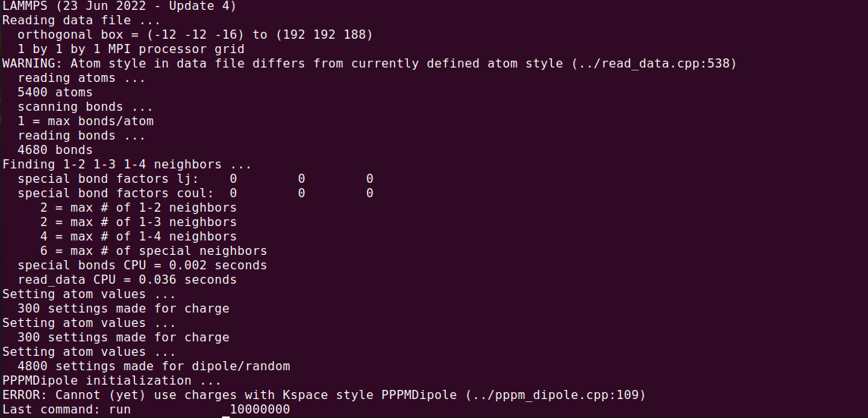Click the "4680 bonds" count
The image size is (868, 418).
[x=55, y=150]
